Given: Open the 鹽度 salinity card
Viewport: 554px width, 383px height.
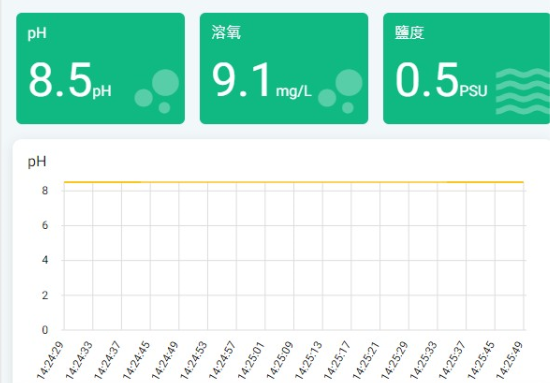Looking at the screenshot, I should [466, 69].
